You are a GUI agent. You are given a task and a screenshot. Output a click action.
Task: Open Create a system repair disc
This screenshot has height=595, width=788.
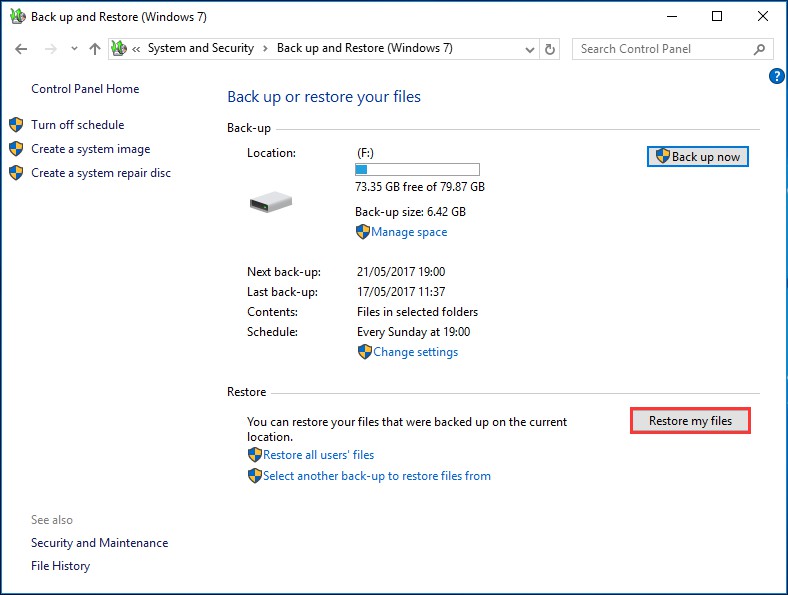tap(101, 173)
